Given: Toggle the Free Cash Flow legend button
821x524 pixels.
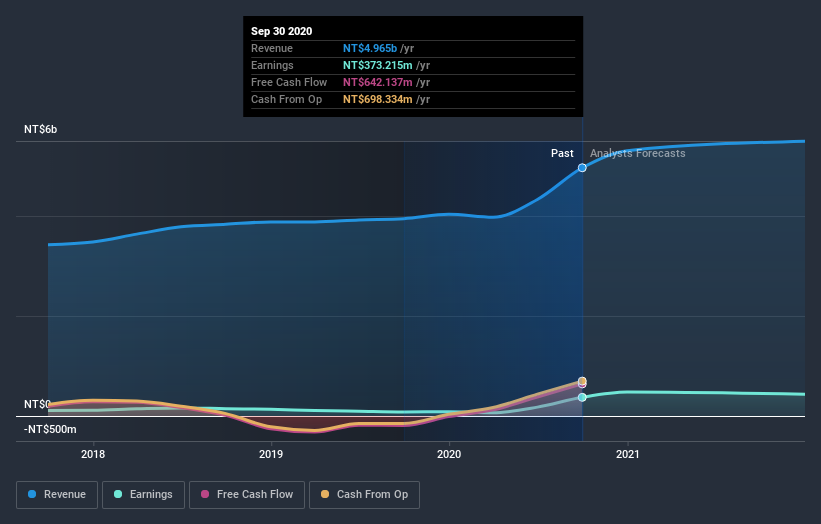Looking at the screenshot, I should pyautogui.click(x=247, y=495).
